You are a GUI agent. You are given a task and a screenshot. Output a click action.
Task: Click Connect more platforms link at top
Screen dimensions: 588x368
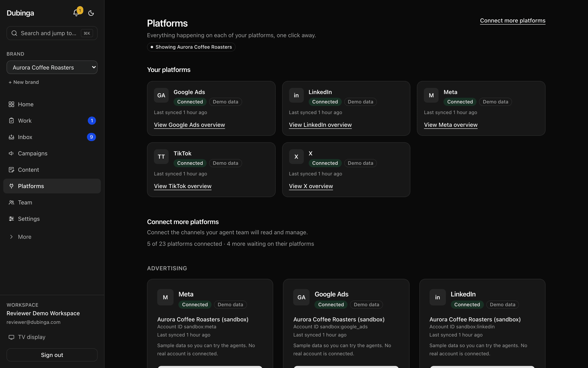513,21
